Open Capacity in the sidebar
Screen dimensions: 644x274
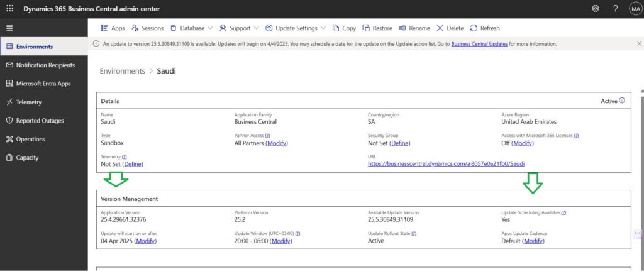[x=44, y=158]
